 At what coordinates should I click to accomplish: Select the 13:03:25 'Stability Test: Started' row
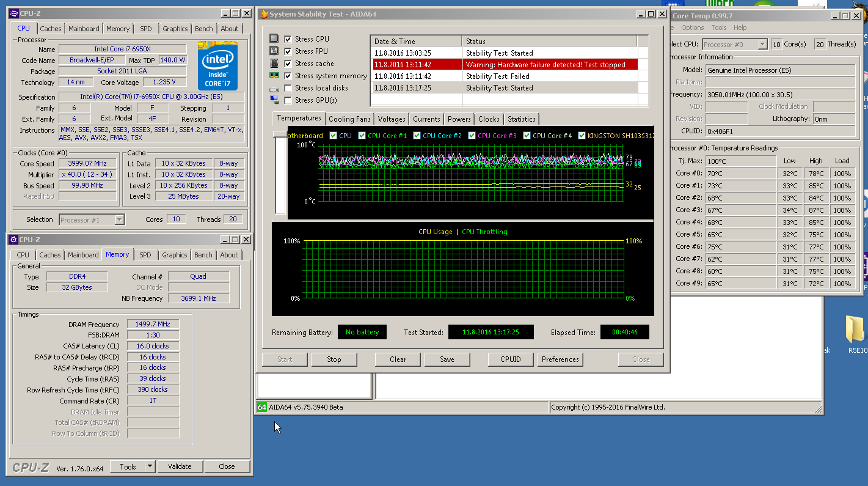click(x=504, y=53)
